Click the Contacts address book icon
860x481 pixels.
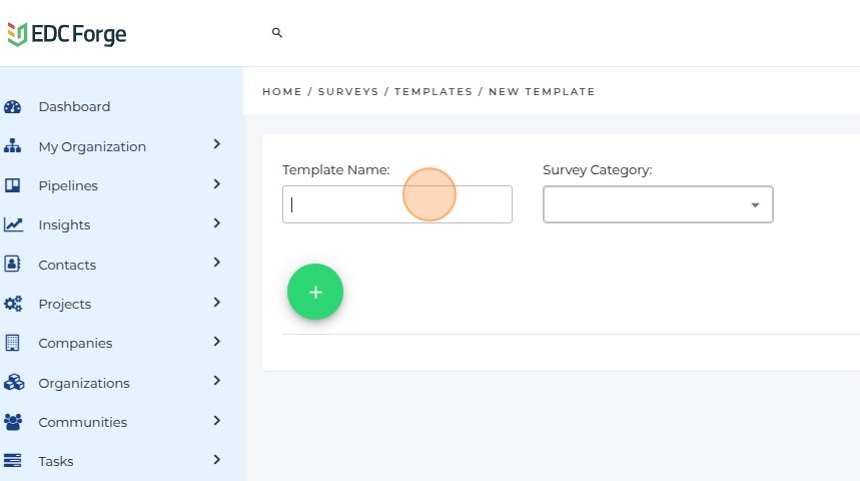point(13,264)
